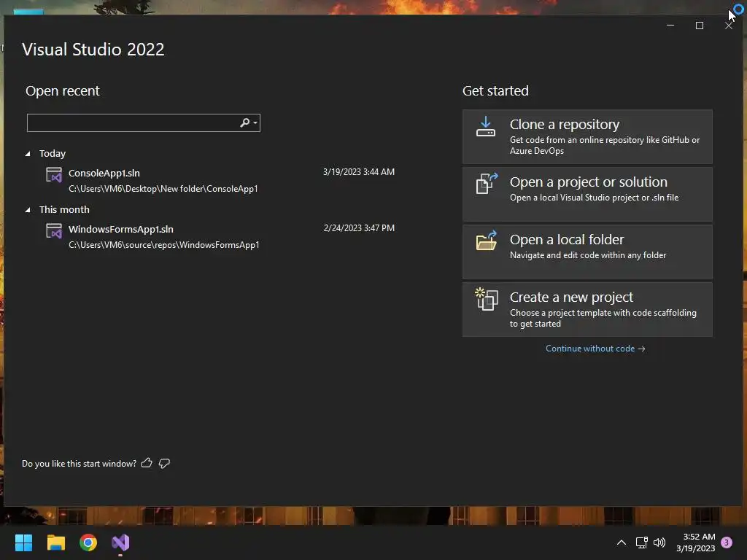The height and width of the screenshot is (560, 747).
Task: Open the Windows Start menu
Action: [23, 542]
